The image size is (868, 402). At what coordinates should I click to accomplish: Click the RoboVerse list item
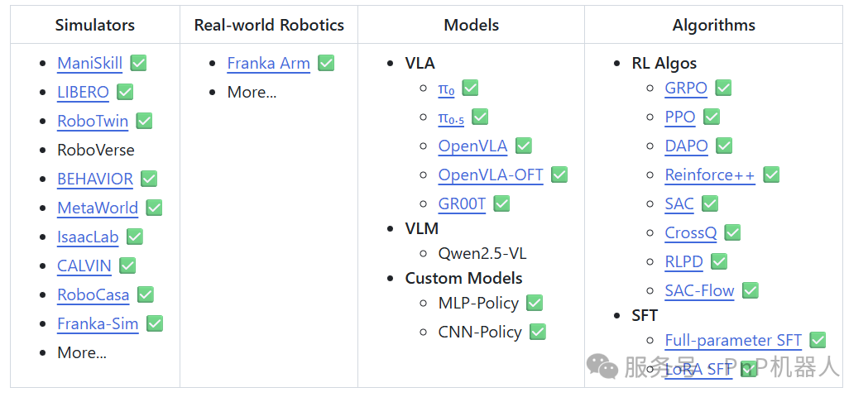96,150
